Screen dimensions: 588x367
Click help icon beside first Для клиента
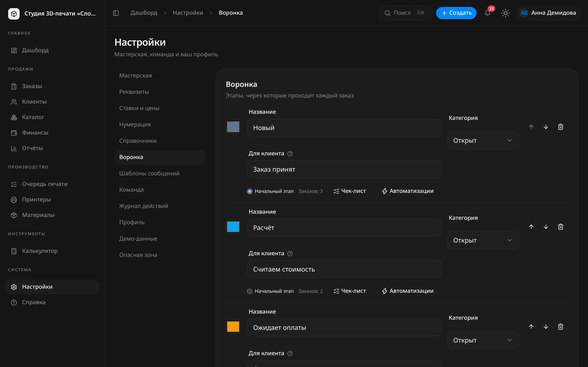click(x=290, y=154)
